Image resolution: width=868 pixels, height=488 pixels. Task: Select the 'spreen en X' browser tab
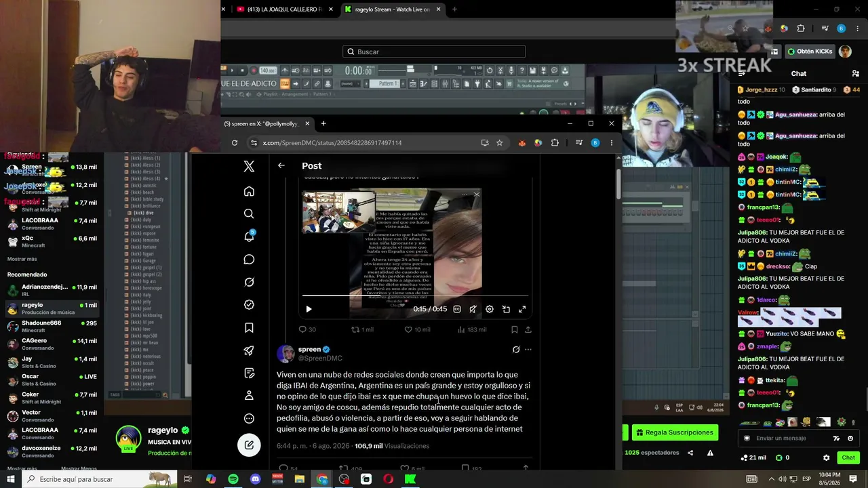pyautogui.click(x=267, y=123)
